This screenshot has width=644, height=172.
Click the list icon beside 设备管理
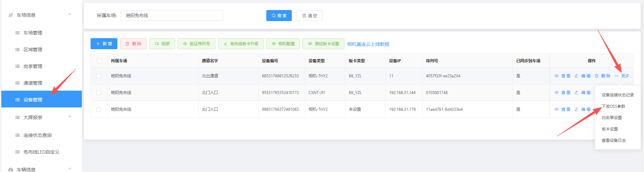[17, 100]
